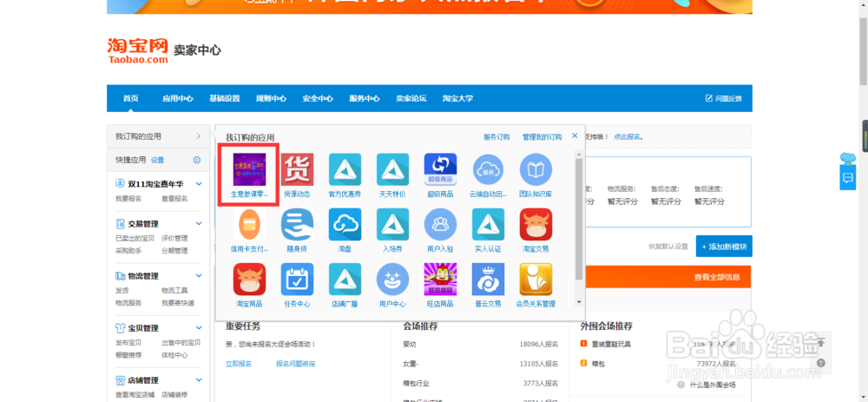
Task: Collapse the 店铺管理 section
Action: click(199, 379)
